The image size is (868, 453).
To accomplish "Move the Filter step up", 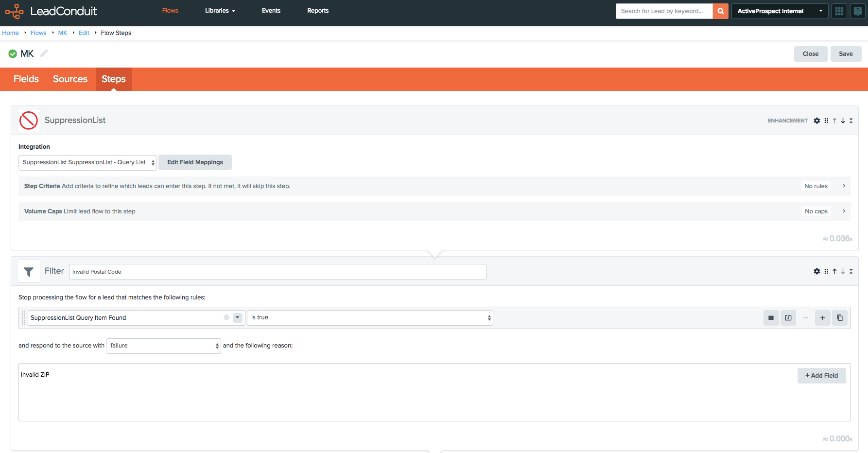I will 834,271.
